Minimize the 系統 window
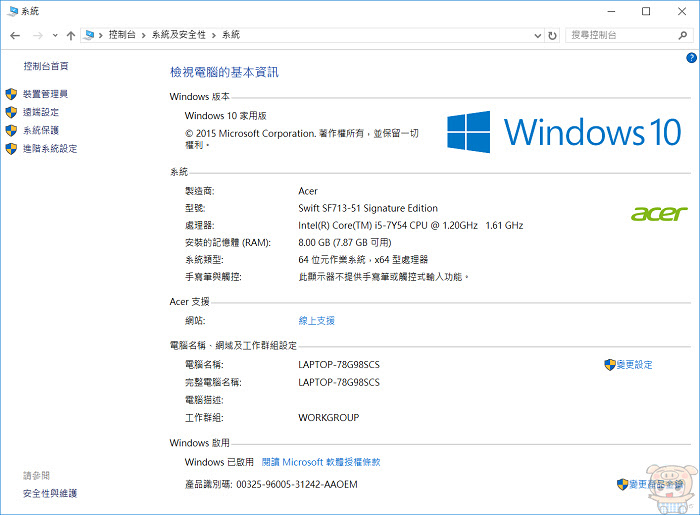Image resolution: width=700 pixels, height=515 pixels. [x=612, y=11]
